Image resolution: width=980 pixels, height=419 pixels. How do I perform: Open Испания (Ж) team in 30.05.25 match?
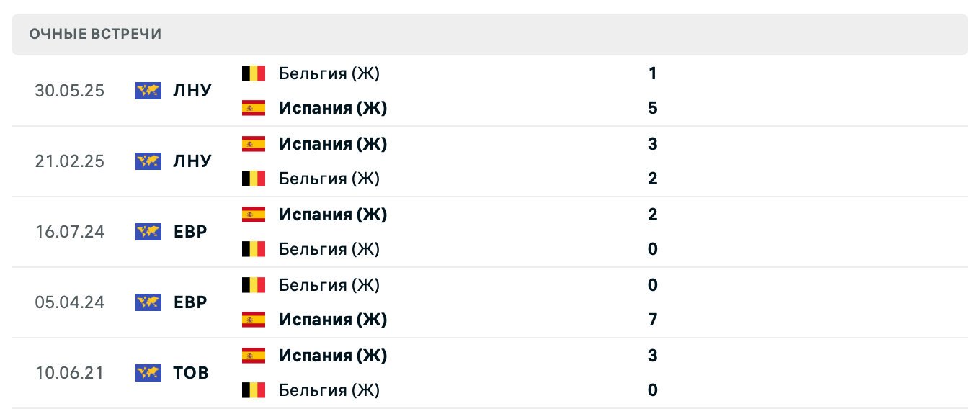pos(333,108)
